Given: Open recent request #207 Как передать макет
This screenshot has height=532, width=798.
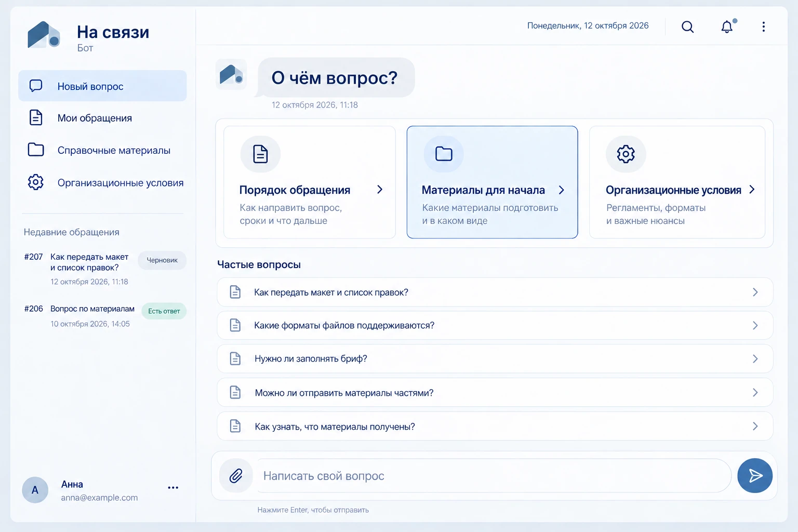Looking at the screenshot, I should (x=89, y=262).
